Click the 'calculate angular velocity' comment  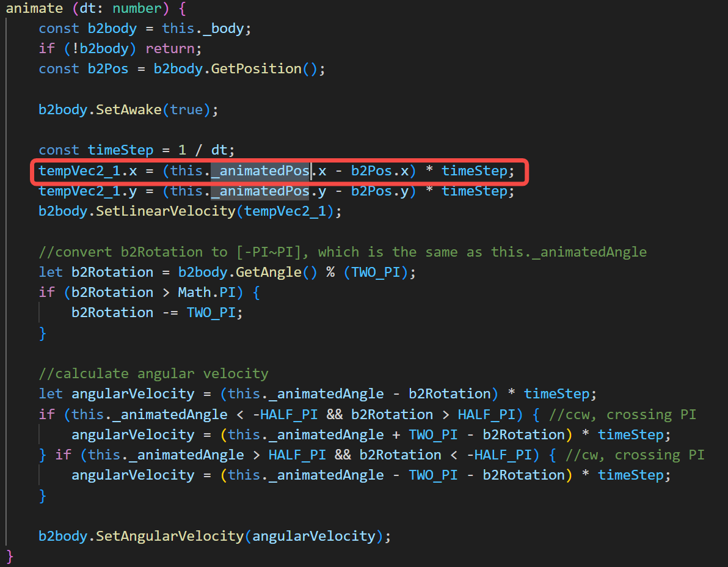click(154, 373)
